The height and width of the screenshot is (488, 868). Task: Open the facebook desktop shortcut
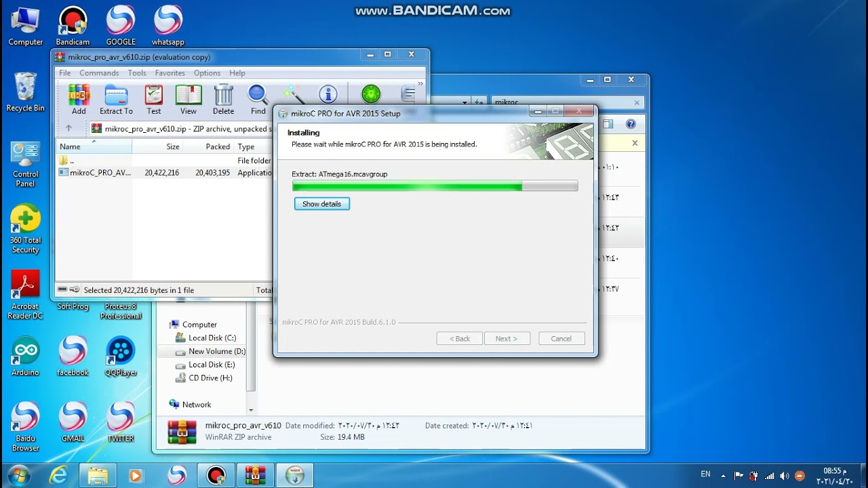pos(73,357)
